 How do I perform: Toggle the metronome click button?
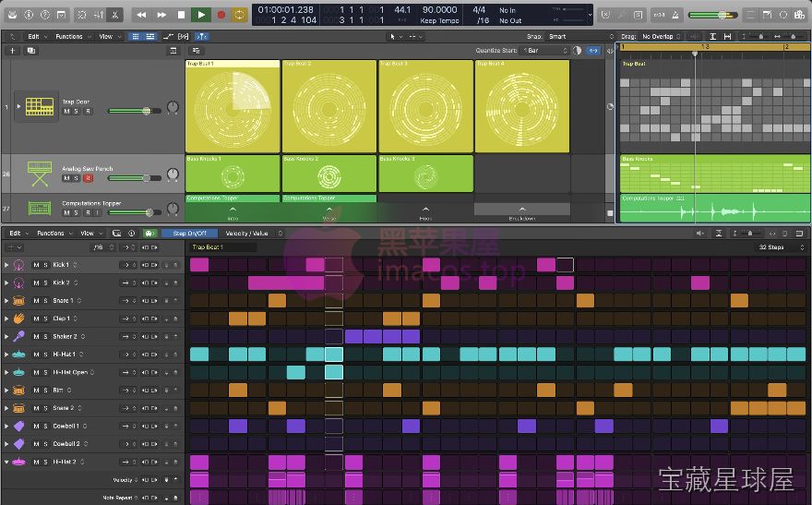pos(675,15)
